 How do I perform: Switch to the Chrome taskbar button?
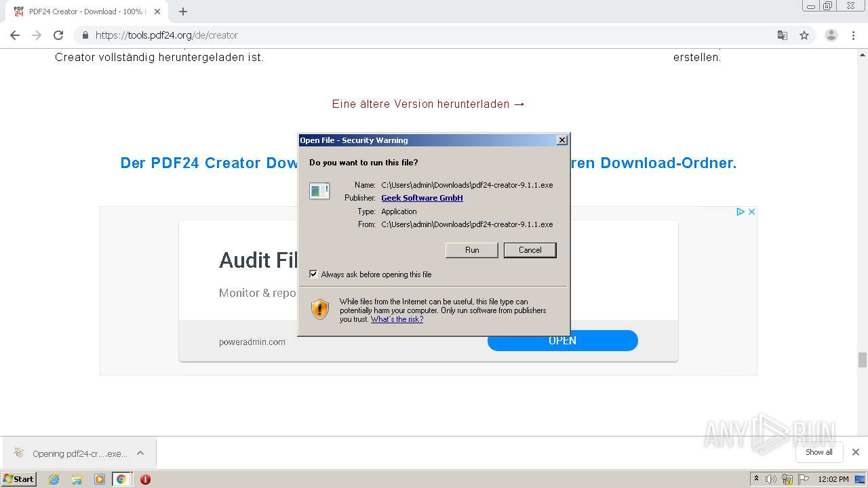tap(121, 479)
